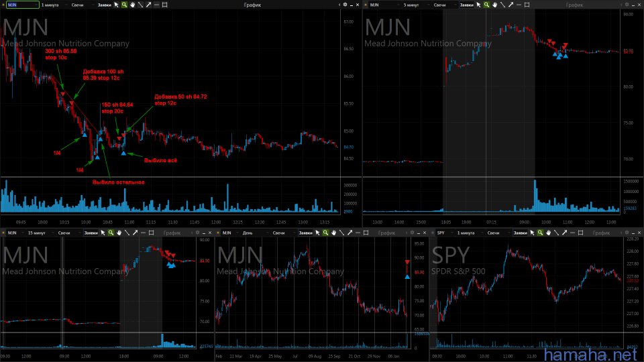Activate zoom magnifier in SPY chart
Screen dimensions: 644x362
pyautogui.click(x=540, y=233)
